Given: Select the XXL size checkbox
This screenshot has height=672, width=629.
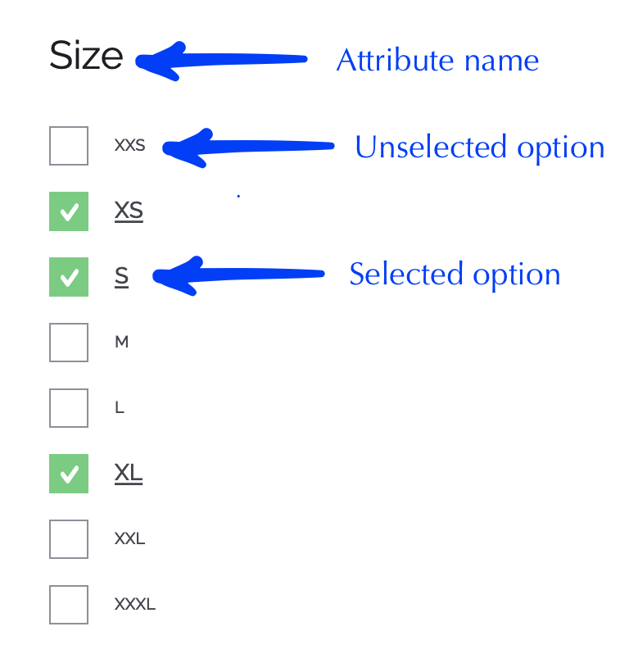Looking at the screenshot, I should tap(69, 539).
